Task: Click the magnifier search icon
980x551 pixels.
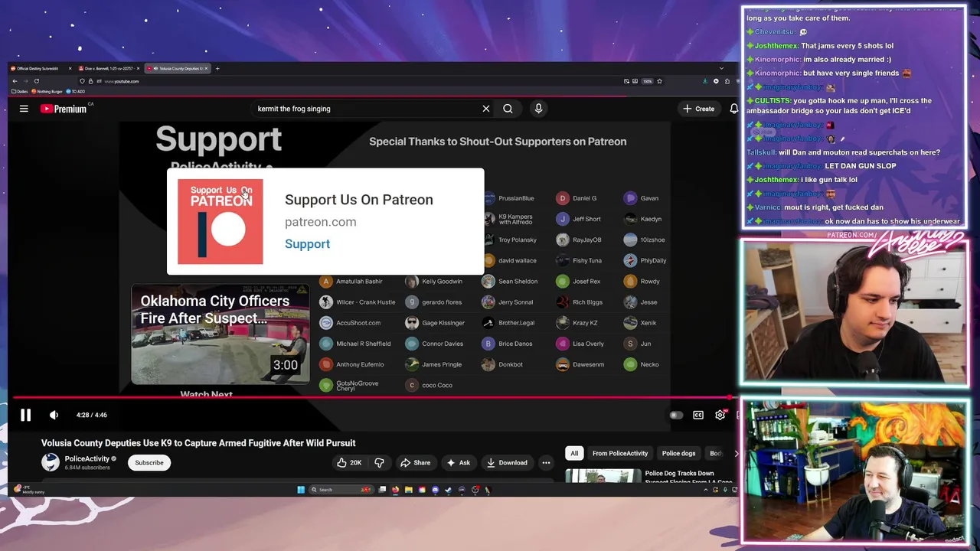Action: pos(508,109)
